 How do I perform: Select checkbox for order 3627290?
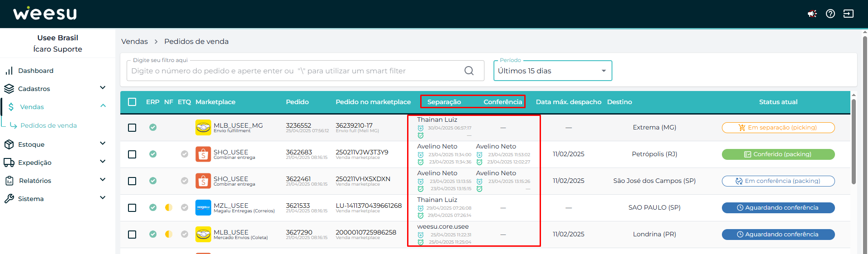132,235
